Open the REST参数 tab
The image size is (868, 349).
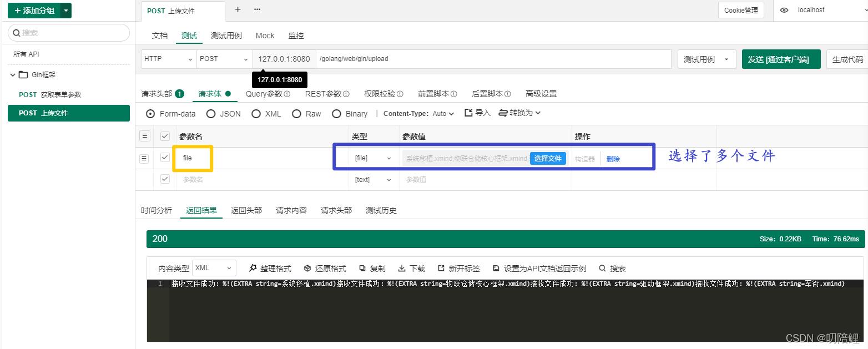pos(327,94)
